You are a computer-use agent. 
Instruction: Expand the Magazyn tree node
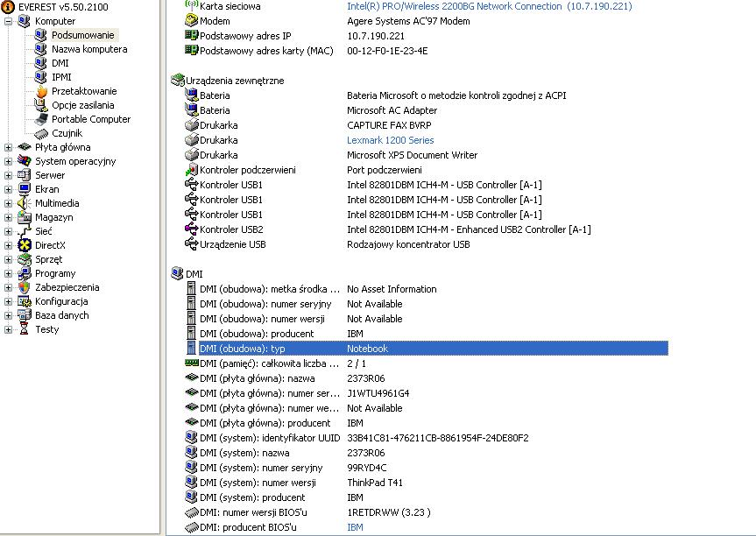(8, 217)
